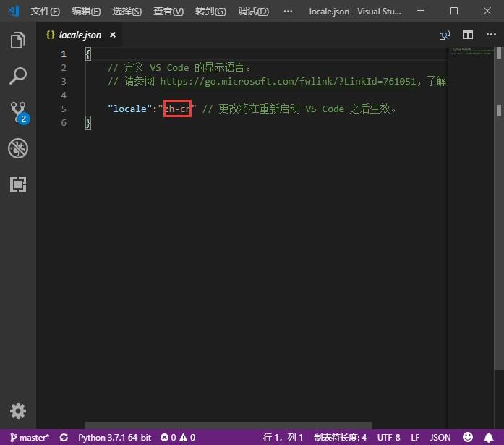Close the locale.json tab
The width and height of the screenshot is (504, 445).
[x=113, y=35]
